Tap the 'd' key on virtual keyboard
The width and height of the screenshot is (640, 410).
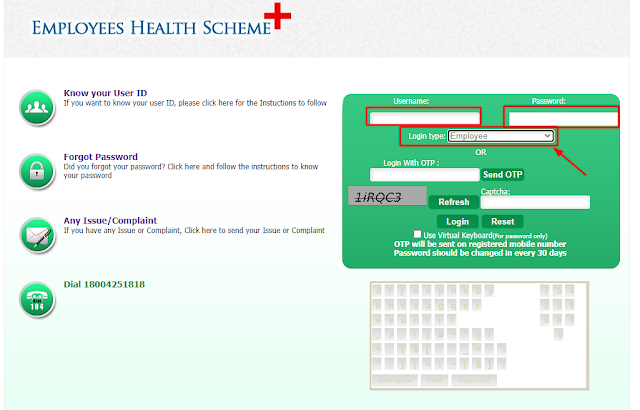377,290
